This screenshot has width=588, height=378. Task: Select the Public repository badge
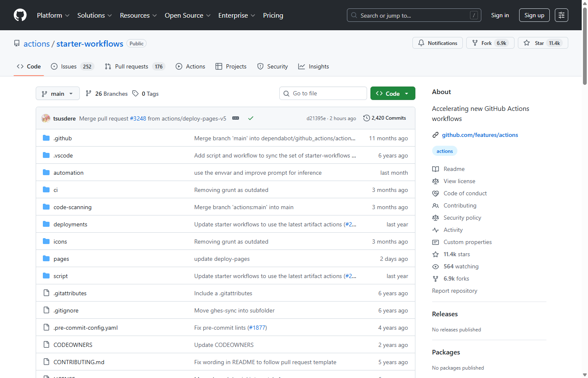pyautogui.click(x=136, y=43)
